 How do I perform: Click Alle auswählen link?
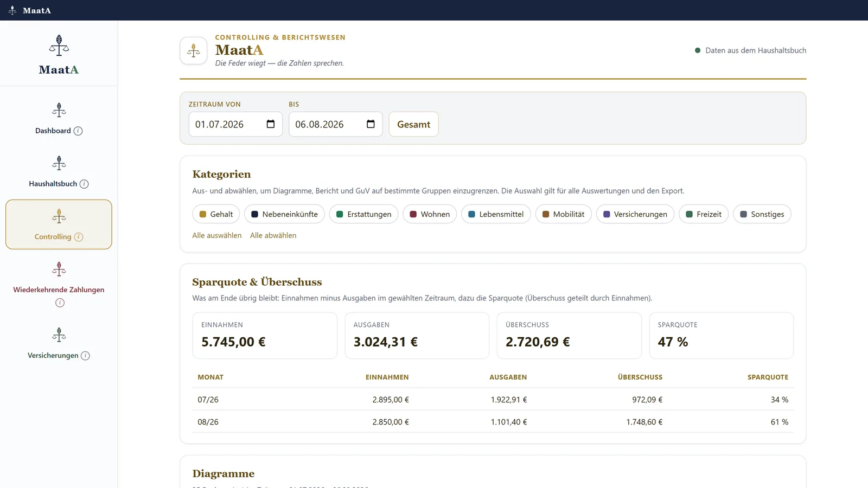point(217,235)
